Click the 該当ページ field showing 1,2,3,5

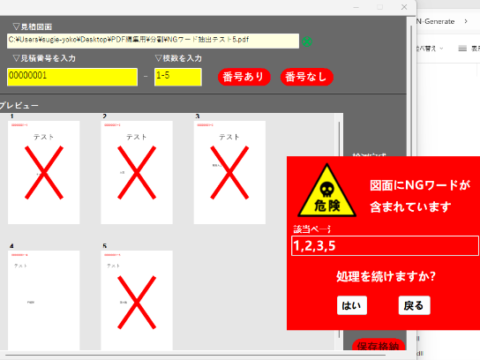tap(385, 246)
